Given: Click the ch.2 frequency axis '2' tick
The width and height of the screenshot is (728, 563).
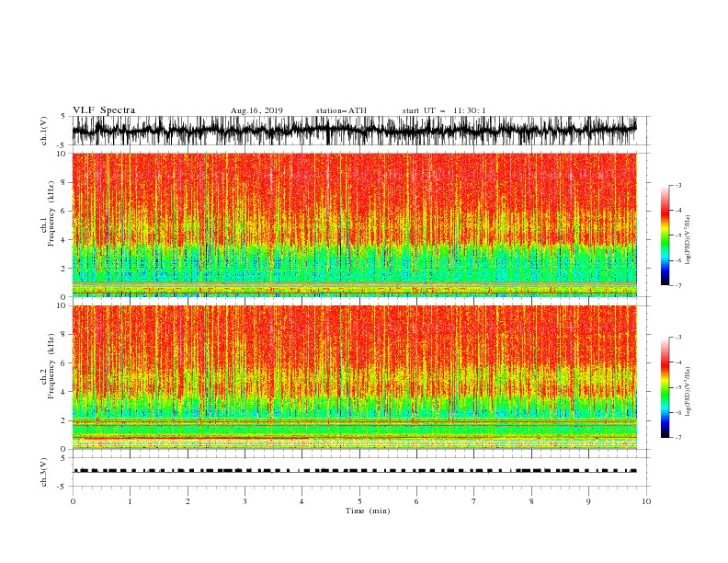Looking at the screenshot, I should 64,420.
